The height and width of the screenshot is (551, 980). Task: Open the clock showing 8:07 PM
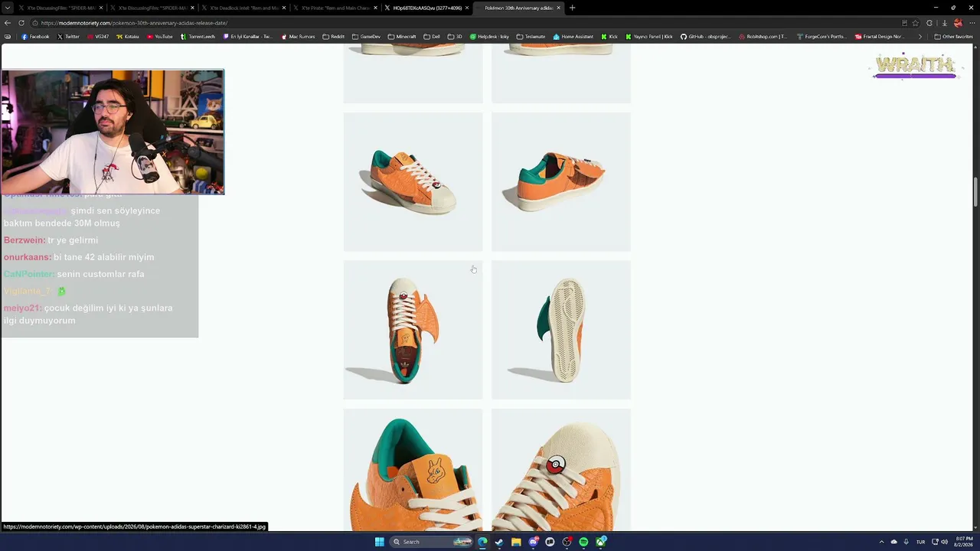963,542
